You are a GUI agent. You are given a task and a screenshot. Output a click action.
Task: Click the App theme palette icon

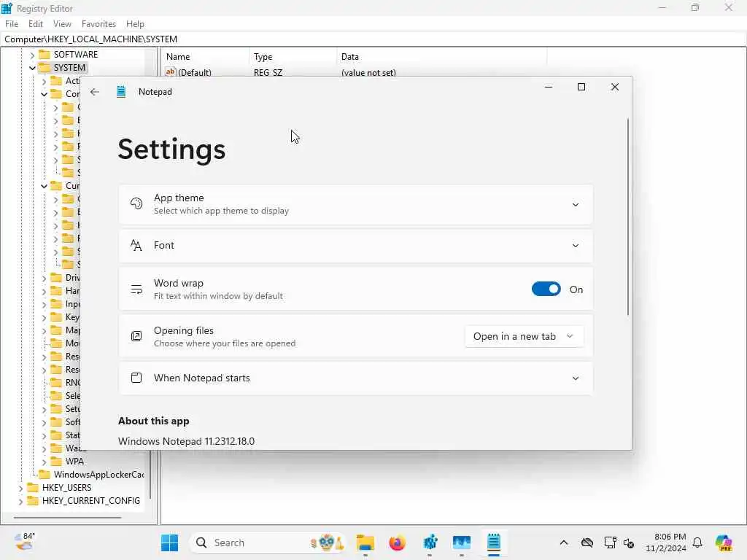click(x=136, y=204)
